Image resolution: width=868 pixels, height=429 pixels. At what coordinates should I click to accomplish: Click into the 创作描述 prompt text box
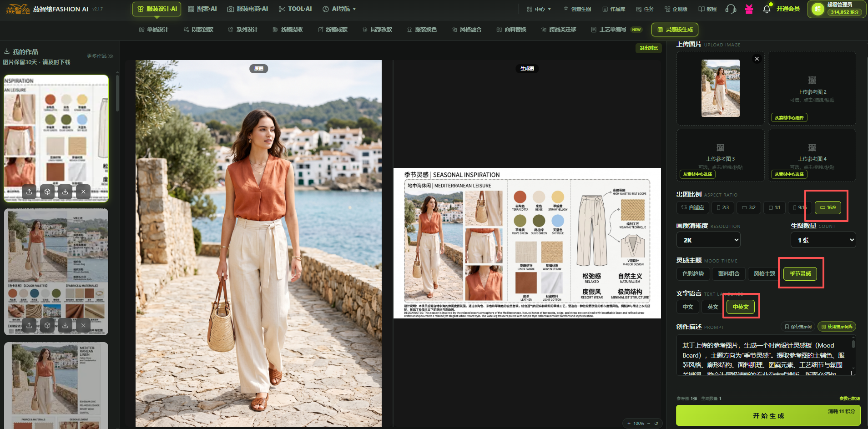click(x=767, y=355)
